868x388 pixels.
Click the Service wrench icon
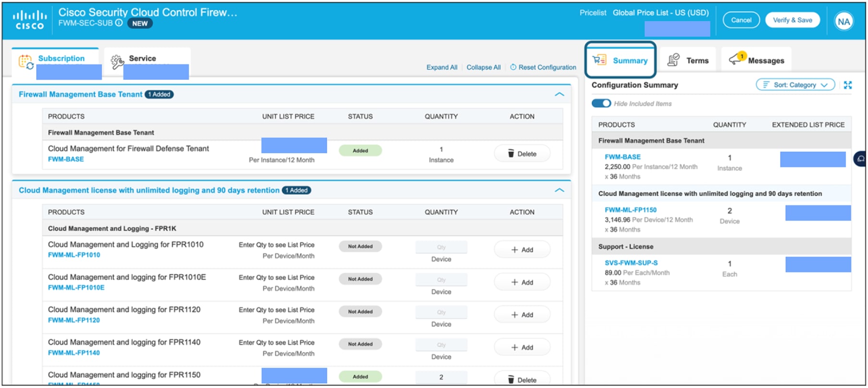(117, 62)
